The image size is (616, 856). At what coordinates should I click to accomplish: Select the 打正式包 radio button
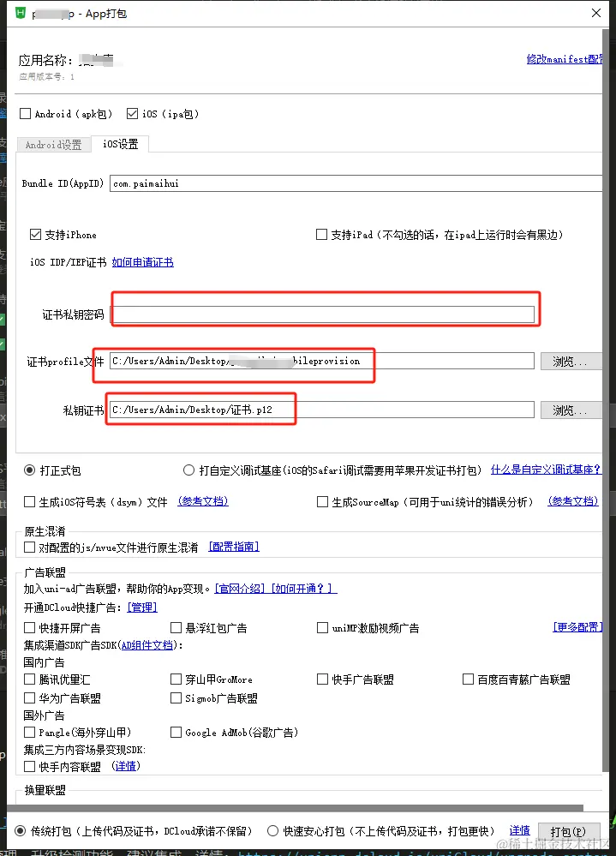(x=30, y=470)
